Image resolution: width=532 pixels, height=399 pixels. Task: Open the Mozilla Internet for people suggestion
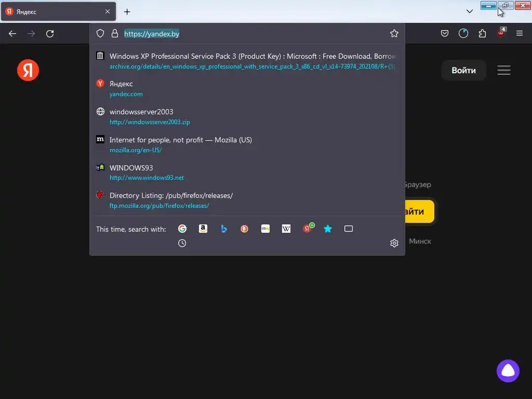(247, 144)
